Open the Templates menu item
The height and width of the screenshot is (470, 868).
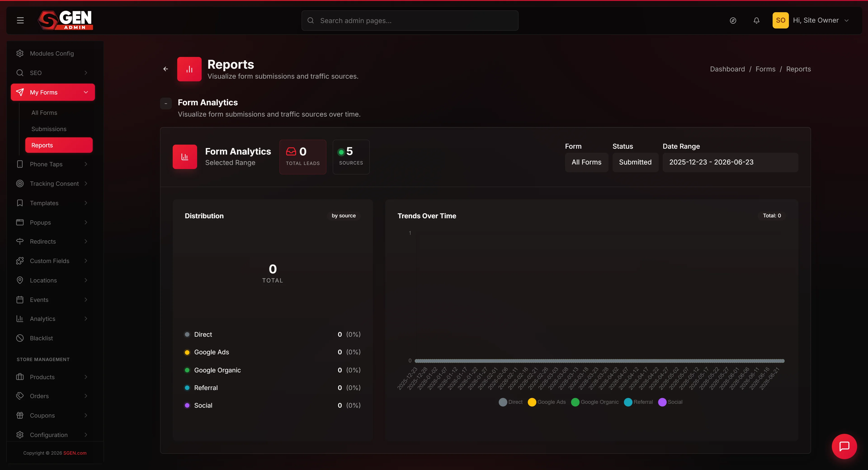(x=53, y=203)
